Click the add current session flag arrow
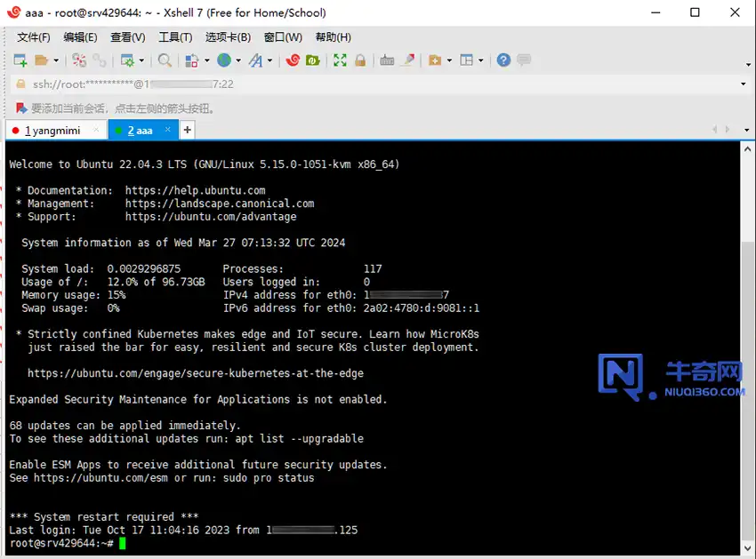This screenshot has height=559, width=756. point(21,108)
